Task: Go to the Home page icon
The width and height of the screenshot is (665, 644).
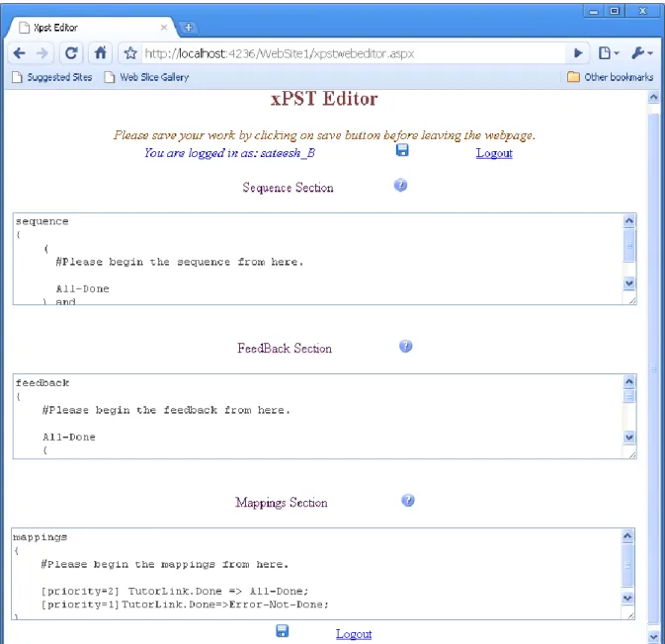Action: click(101, 53)
